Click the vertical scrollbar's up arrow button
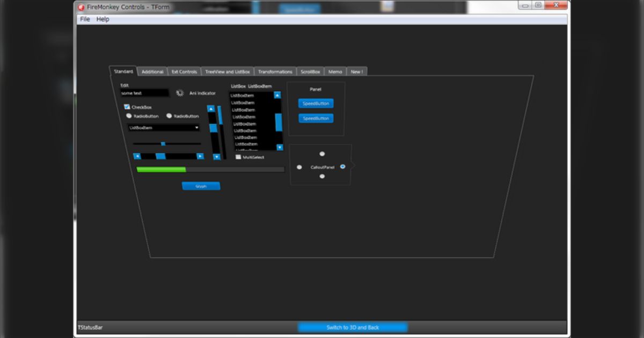 pyautogui.click(x=211, y=107)
